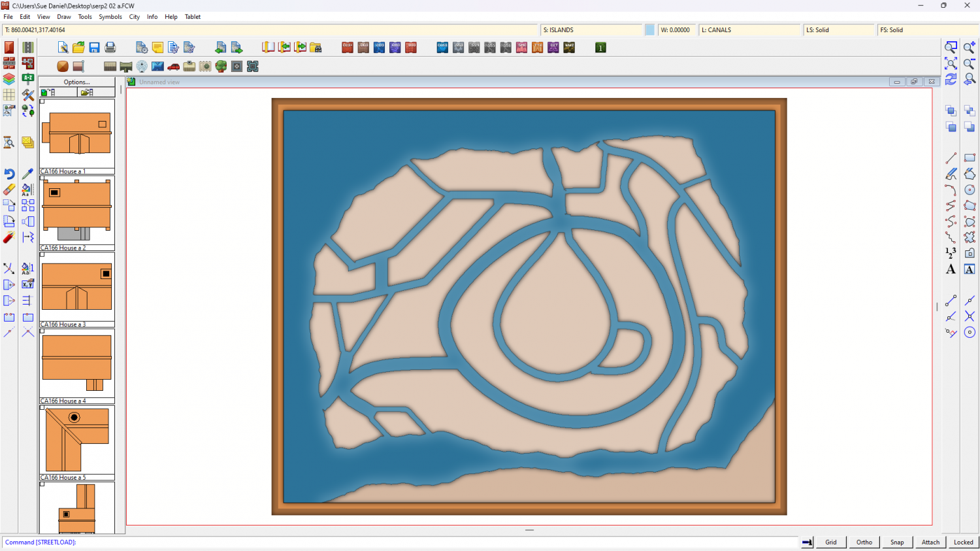Open the Tablet menu

pyautogui.click(x=193, y=17)
